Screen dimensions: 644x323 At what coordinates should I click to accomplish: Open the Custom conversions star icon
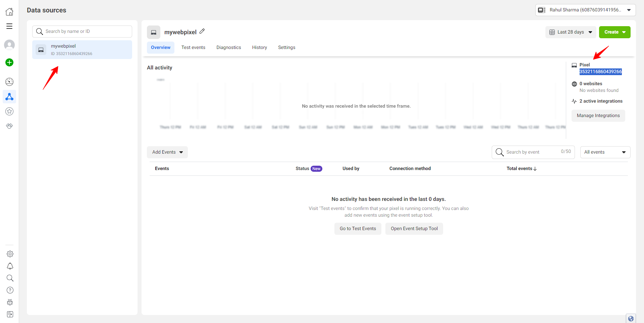click(9, 111)
